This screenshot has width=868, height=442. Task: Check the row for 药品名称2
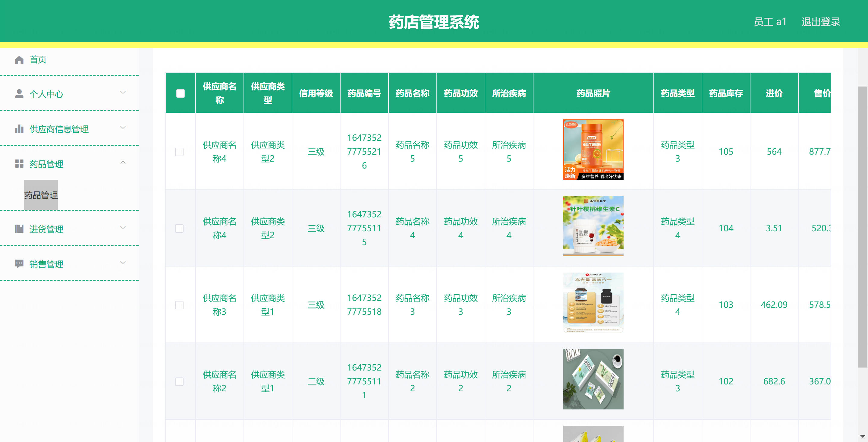coord(179,382)
